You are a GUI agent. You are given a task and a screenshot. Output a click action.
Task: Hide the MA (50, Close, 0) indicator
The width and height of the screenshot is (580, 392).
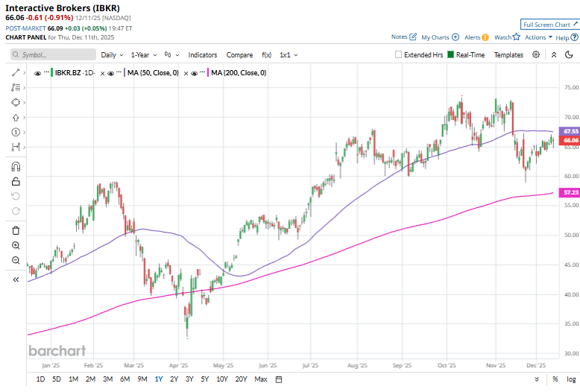pos(111,73)
